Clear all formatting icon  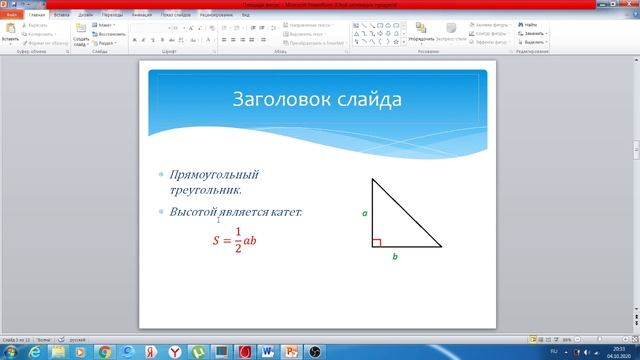coord(211,28)
